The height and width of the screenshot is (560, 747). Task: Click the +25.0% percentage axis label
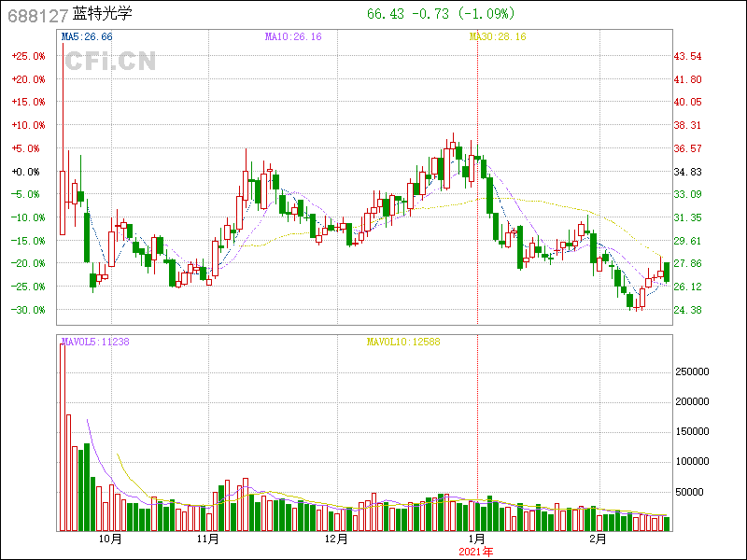coord(27,56)
